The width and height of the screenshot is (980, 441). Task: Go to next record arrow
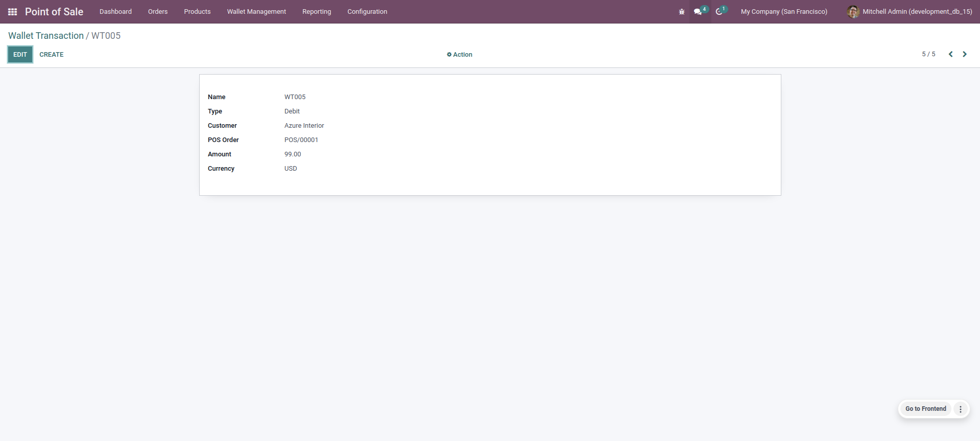[x=965, y=54]
